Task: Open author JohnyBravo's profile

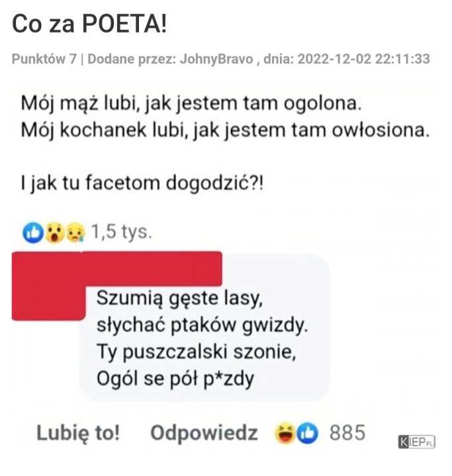Action: pyautogui.click(x=216, y=59)
